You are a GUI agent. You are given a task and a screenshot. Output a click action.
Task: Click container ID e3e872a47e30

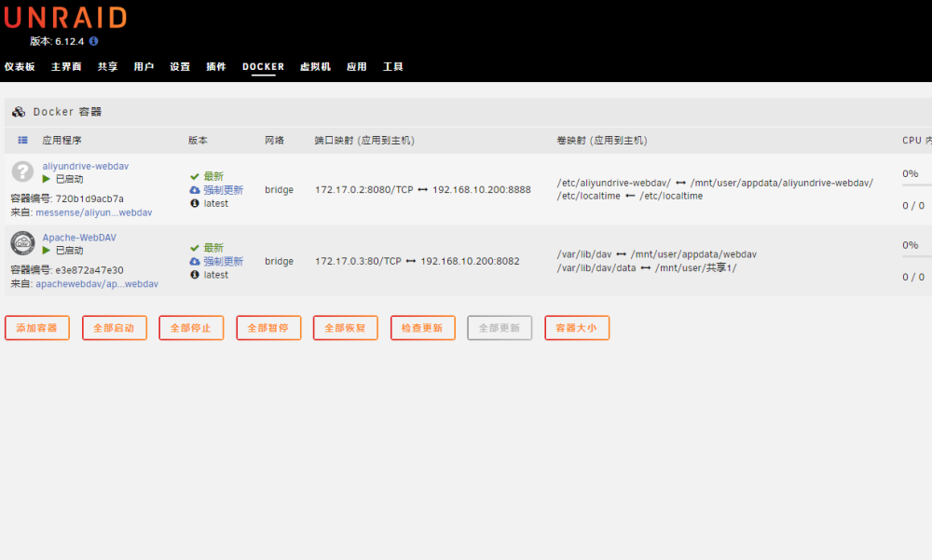(89, 270)
